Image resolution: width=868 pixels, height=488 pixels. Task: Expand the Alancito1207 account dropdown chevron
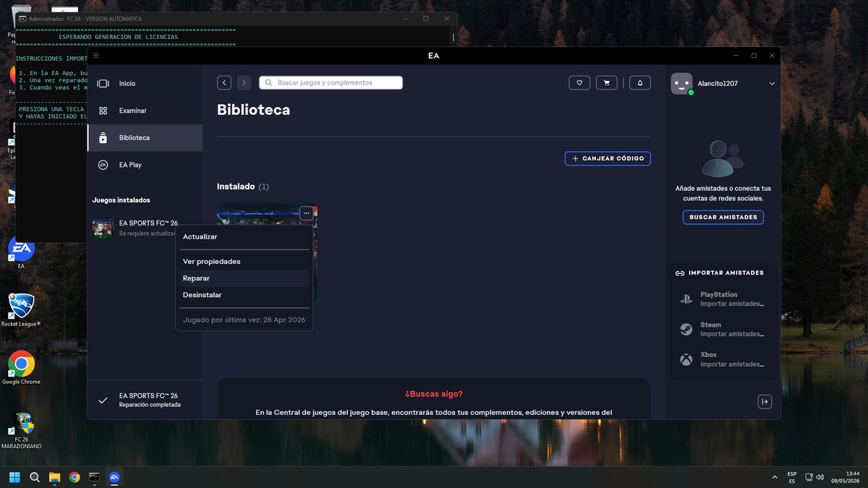(x=772, y=84)
